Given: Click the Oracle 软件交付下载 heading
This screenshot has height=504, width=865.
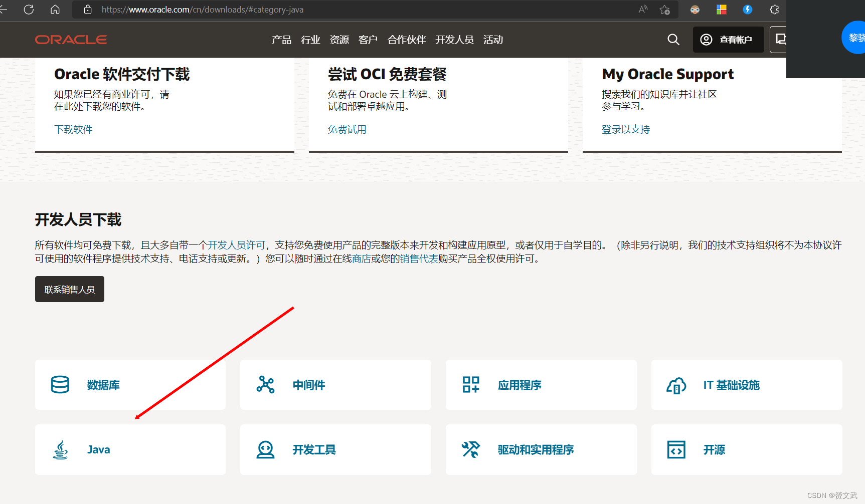Looking at the screenshot, I should [x=122, y=74].
